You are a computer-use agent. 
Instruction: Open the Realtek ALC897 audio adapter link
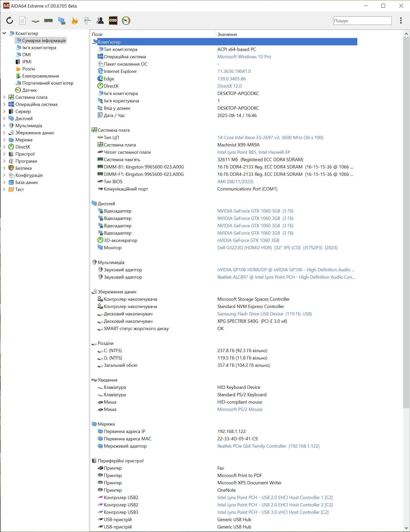pyautogui.click(x=286, y=277)
